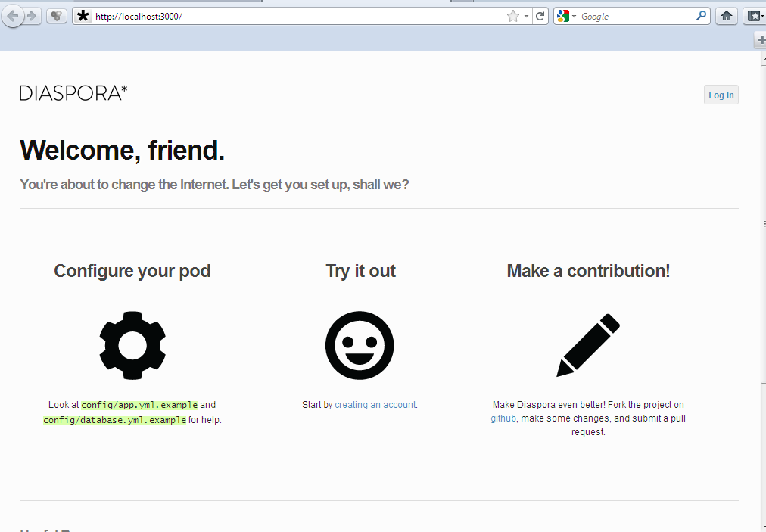Click the browser back arrow button
Viewport: 766px width, 532px height.
tap(12, 16)
